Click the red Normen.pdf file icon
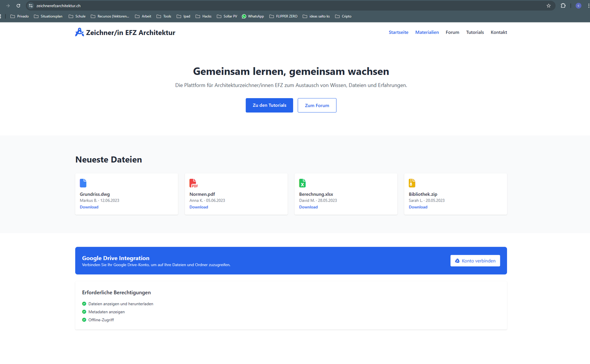 (x=193, y=183)
